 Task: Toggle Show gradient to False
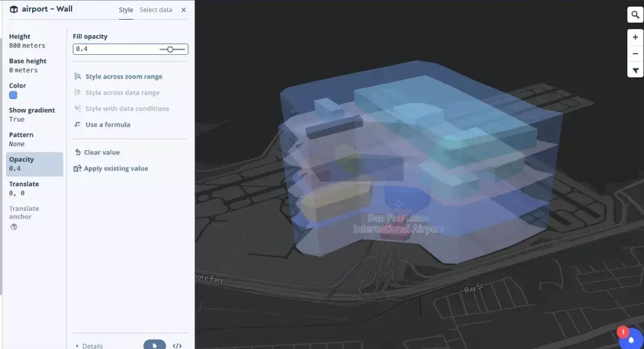click(31, 114)
